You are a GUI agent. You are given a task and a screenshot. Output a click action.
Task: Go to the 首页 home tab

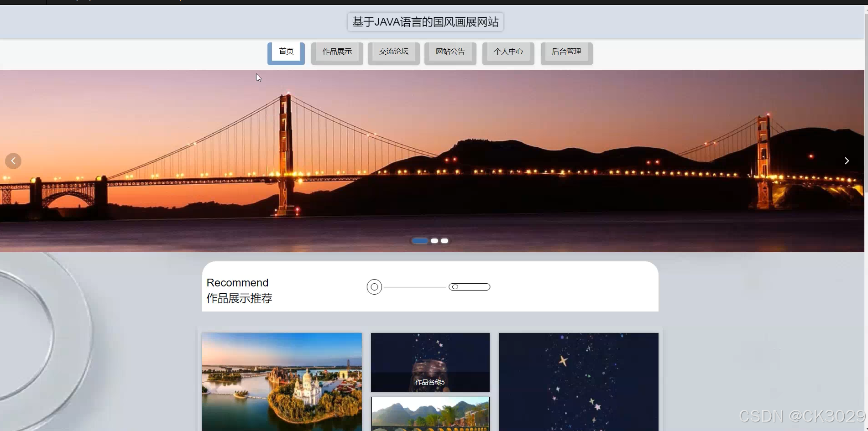(286, 53)
